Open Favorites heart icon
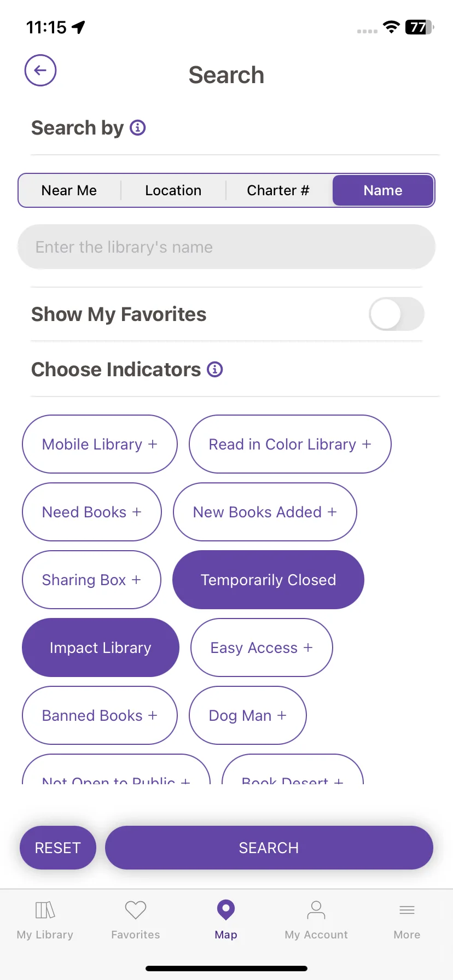The image size is (453, 980). [x=136, y=911]
